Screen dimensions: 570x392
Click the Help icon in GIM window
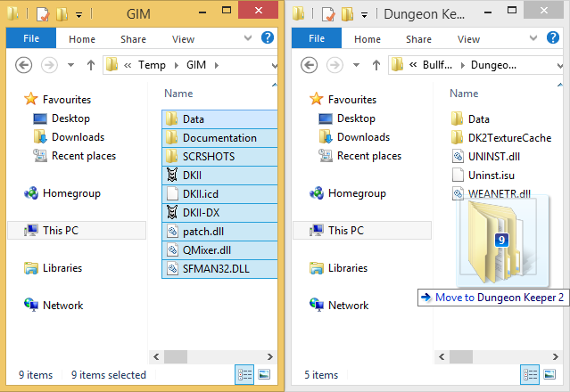(267, 38)
